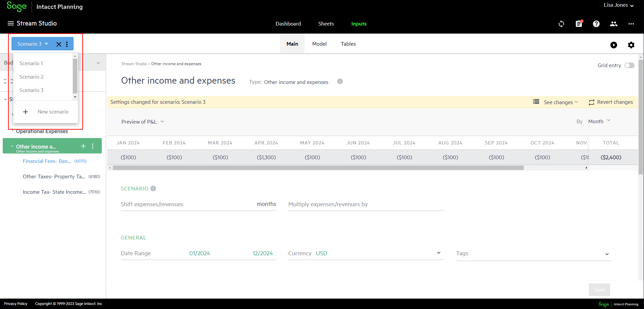Switch to the Main tab
644x309 pixels.
(292, 44)
